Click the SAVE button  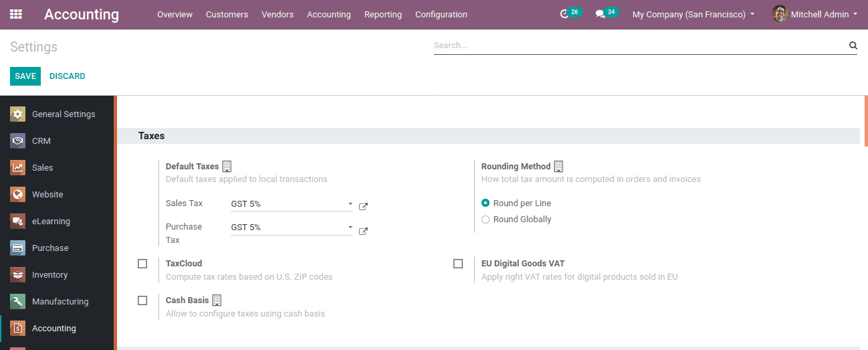25,76
